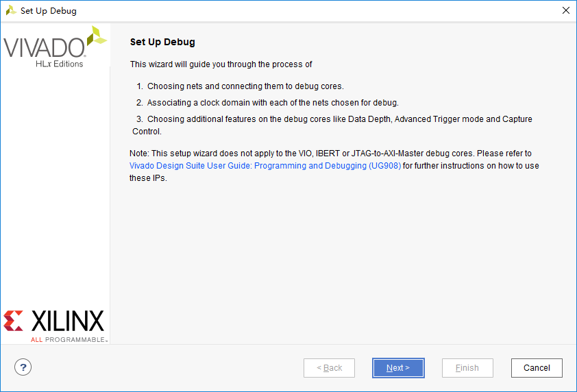Click the red Xilinx X emblem
Screen dimensions: 577x392
14,321
